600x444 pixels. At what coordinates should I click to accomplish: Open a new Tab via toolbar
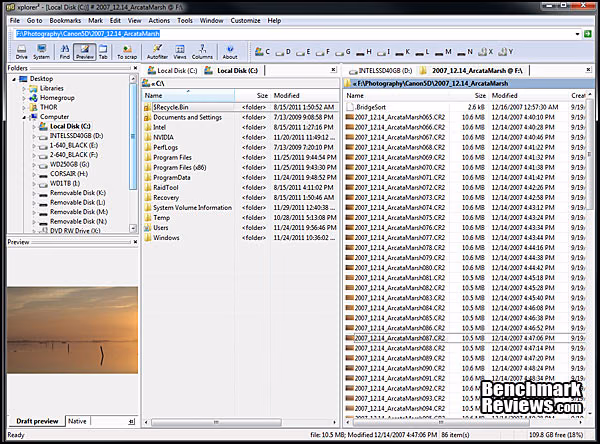pyautogui.click(x=103, y=52)
